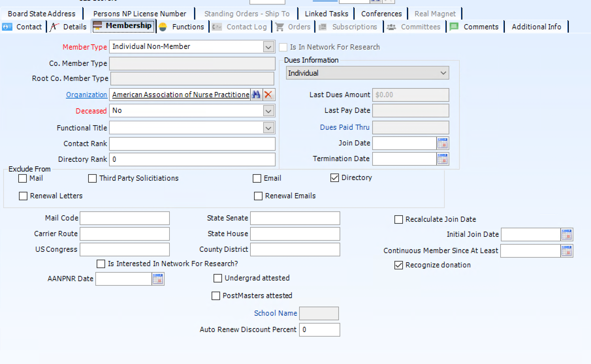Switch to the Linked Tasks tab
Image resolution: width=591 pixels, height=364 pixels.
coord(326,13)
